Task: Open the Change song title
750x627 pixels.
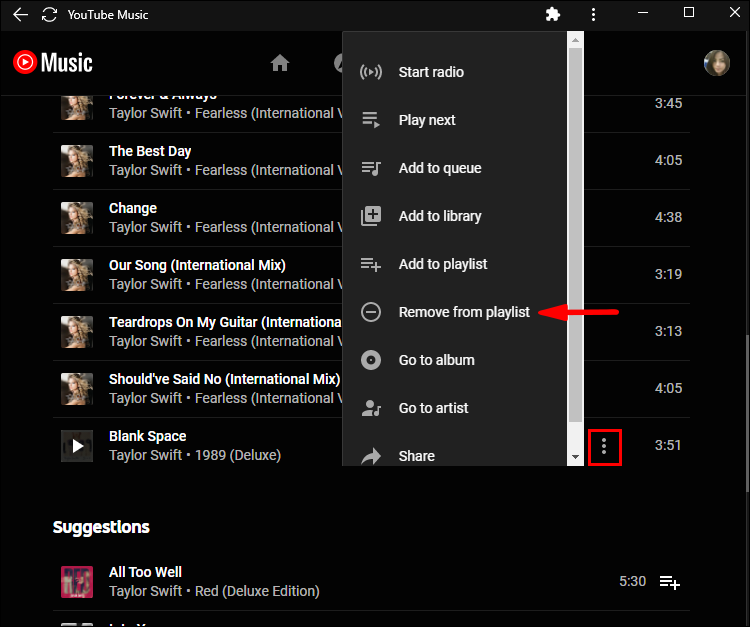Action: coord(132,209)
